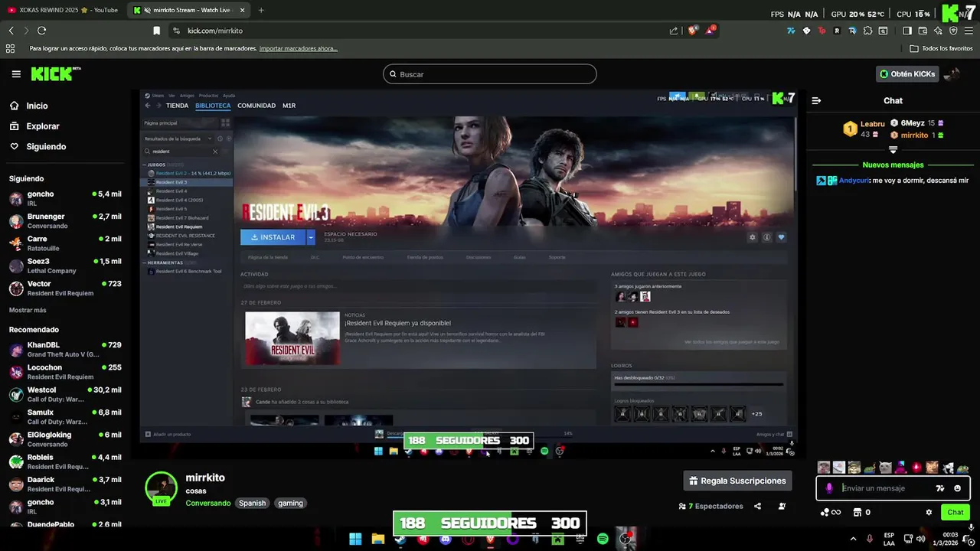Screen dimensions: 980x551
Task: Switch to the XOKAS REWIND 2025 YouTube tab
Action: tap(63, 10)
